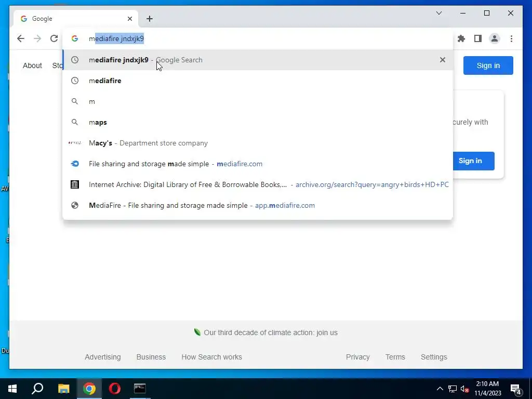Open a new tab with the plus button
532x399 pixels.
coord(150,19)
